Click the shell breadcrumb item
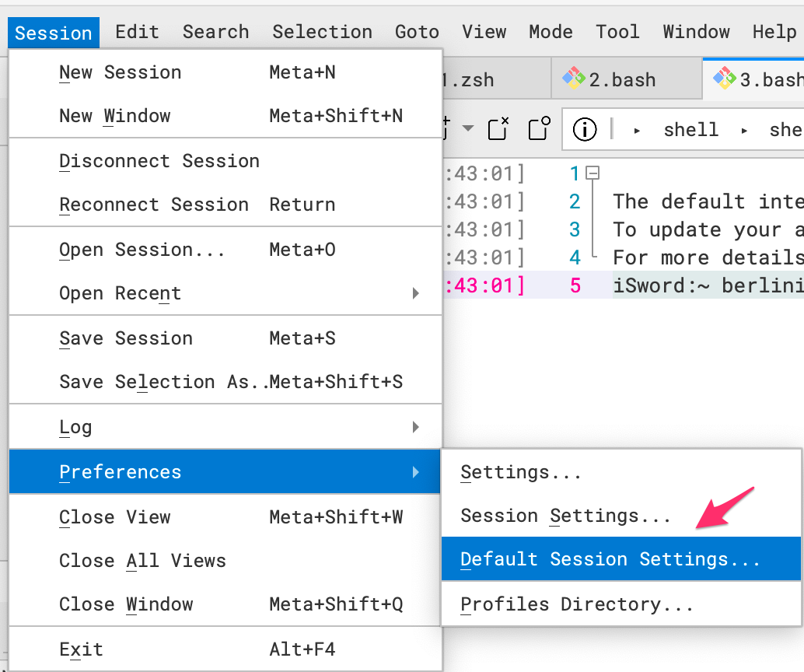Image resolution: width=804 pixels, height=672 pixels. tap(690, 130)
